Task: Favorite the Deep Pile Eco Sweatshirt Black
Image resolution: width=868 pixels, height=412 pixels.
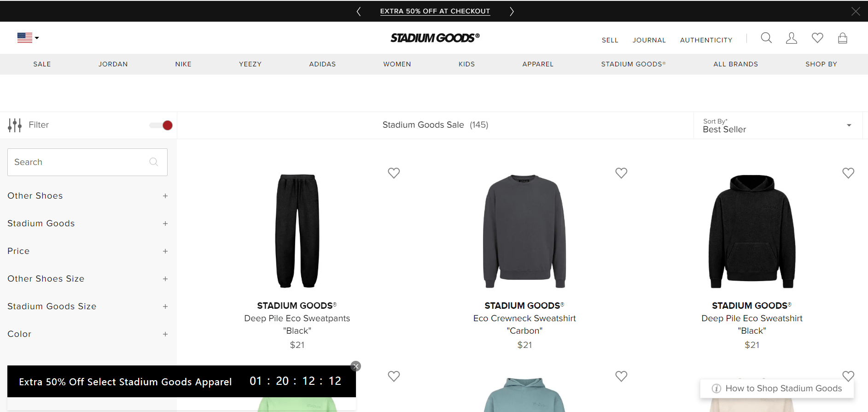Action: pyautogui.click(x=848, y=173)
